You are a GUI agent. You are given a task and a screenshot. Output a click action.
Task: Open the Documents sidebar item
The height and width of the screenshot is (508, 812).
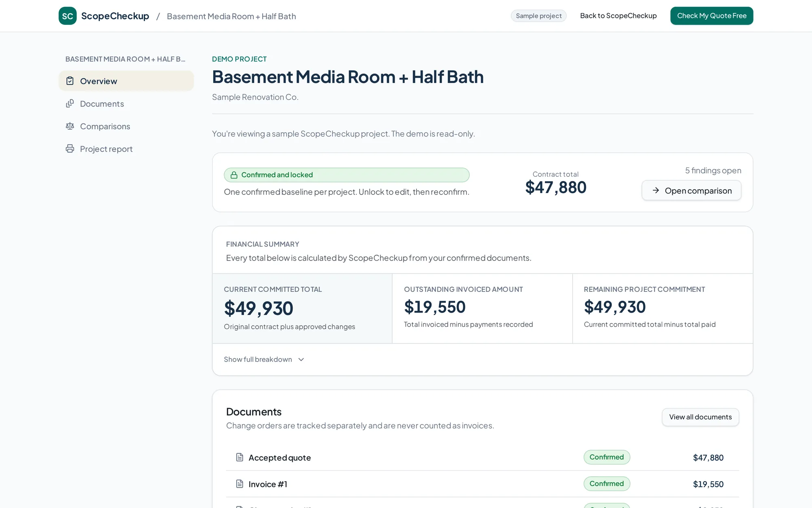click(x=126, y=104)
